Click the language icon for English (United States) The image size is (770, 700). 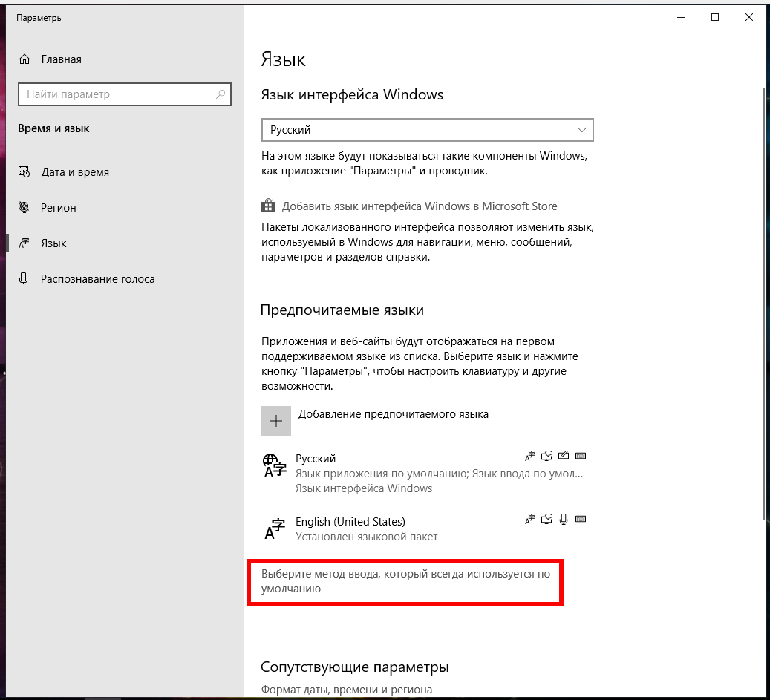[x=275, y=529]
